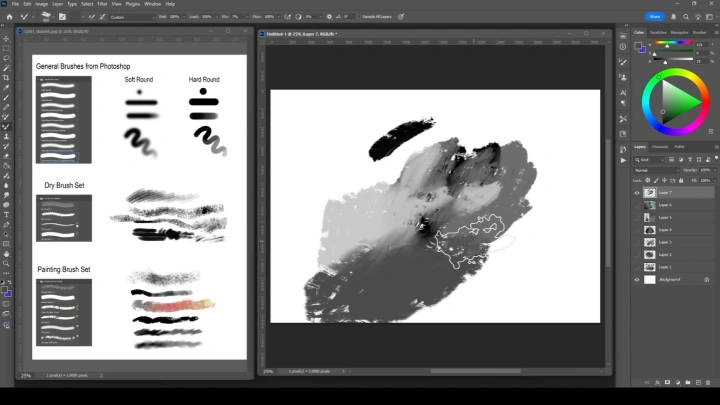Pick the Hand tool

(7, 253)
